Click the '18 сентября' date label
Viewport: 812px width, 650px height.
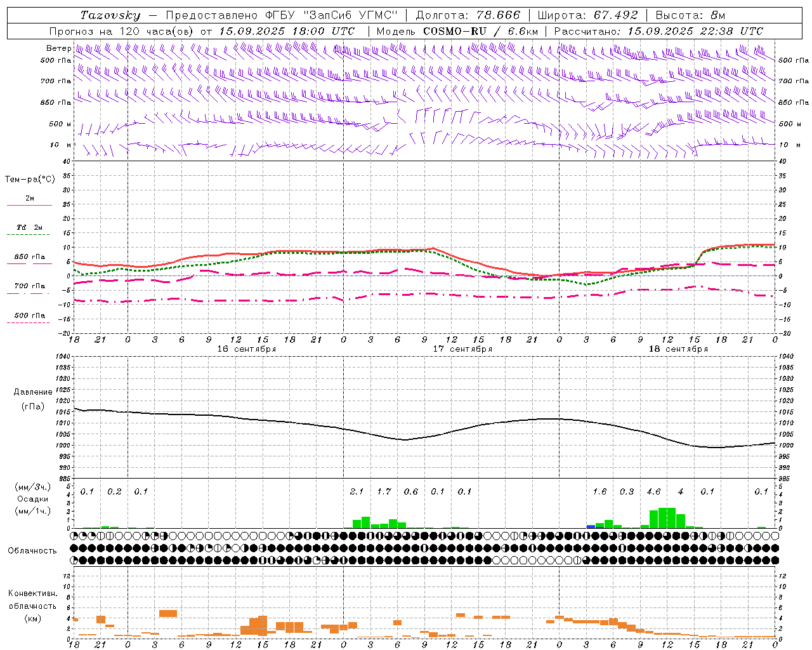pyautogui.click(x=678, y=349)
